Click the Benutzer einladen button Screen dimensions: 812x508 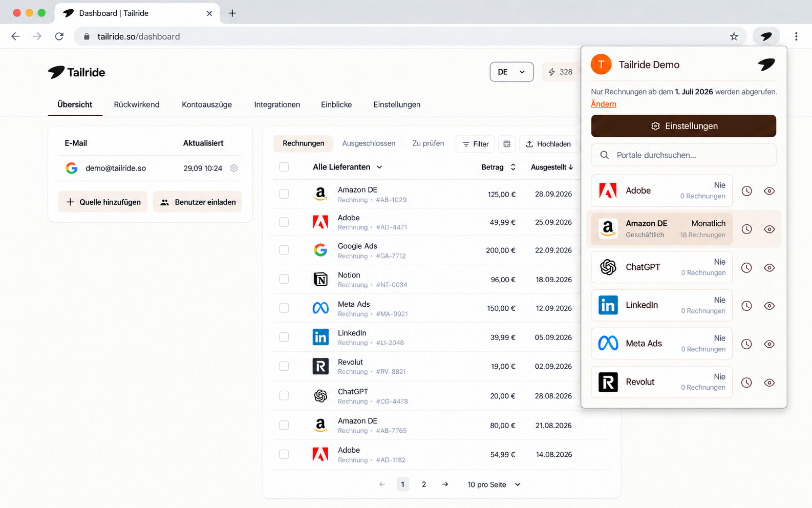click(197, 202)
